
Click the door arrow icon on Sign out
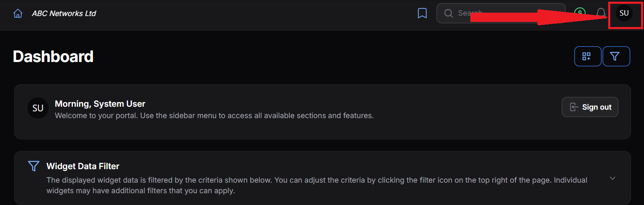tap(574, 107)
